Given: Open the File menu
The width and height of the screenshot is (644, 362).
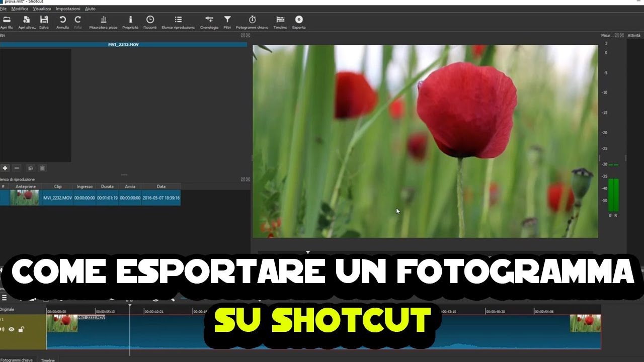Looking at the screenshot, I should (3, 9).
